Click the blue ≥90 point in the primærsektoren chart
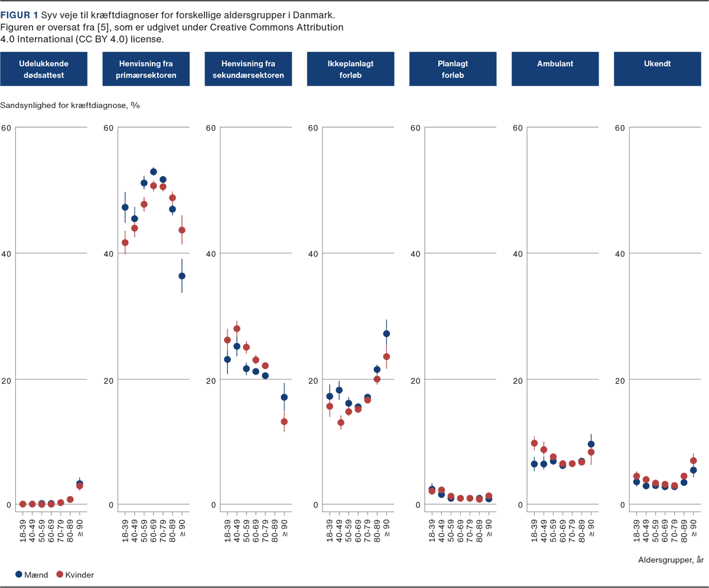The height and width of the screenshot is (588, 709). (182, 276)
